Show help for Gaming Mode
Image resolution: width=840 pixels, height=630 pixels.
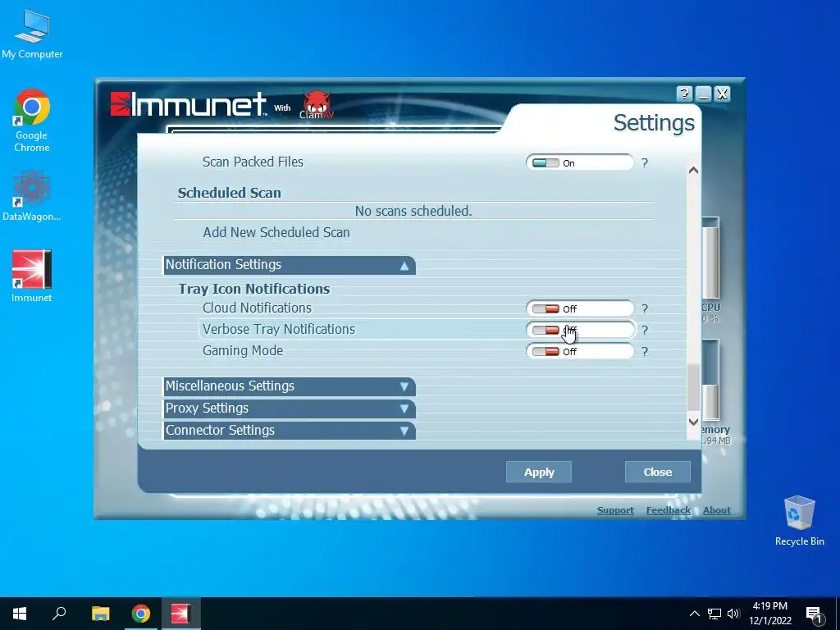(645, 351)
